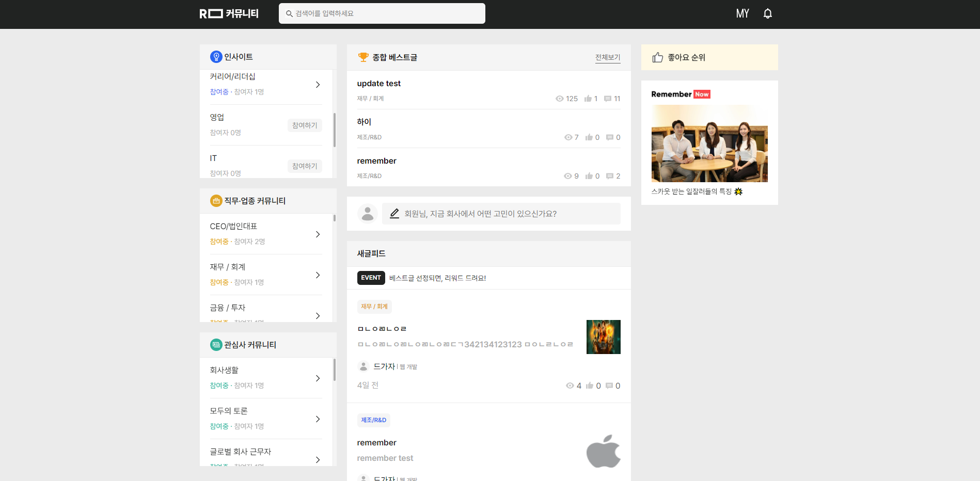Click the comment icon on best remember post
Screen dimensions: 980x481
pyautogui.click(x=610, y=176)
